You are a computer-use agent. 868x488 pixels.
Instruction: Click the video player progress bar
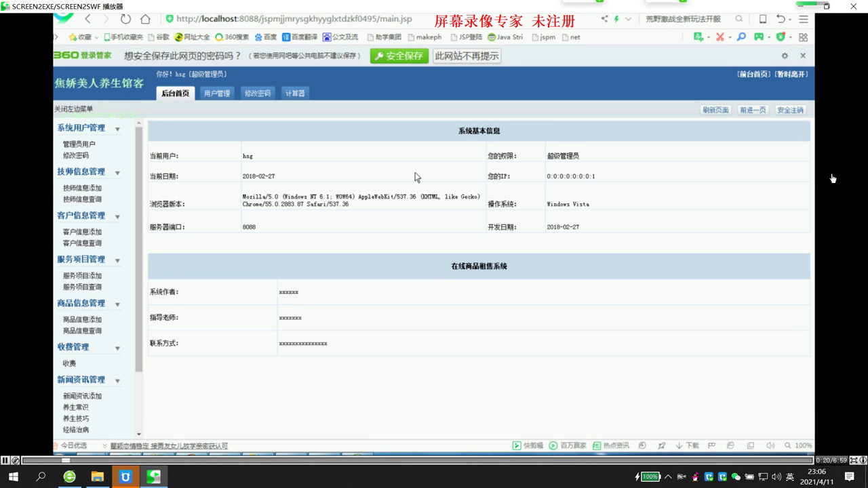tap(417, 460)
